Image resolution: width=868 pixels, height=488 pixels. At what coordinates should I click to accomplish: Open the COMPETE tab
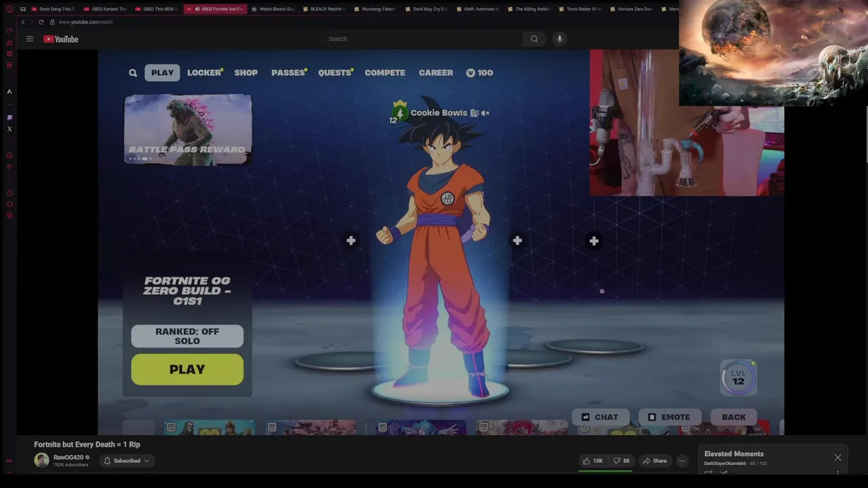(x=384, y=73)
